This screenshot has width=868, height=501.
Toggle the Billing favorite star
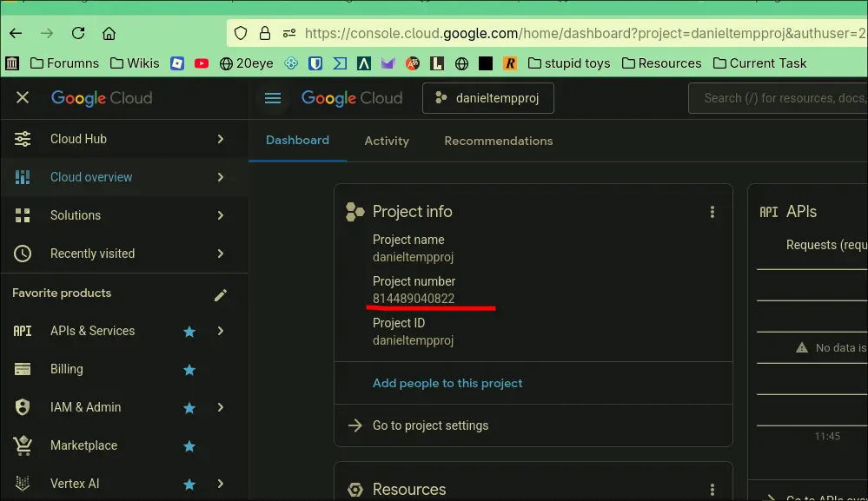click(189, 369)
